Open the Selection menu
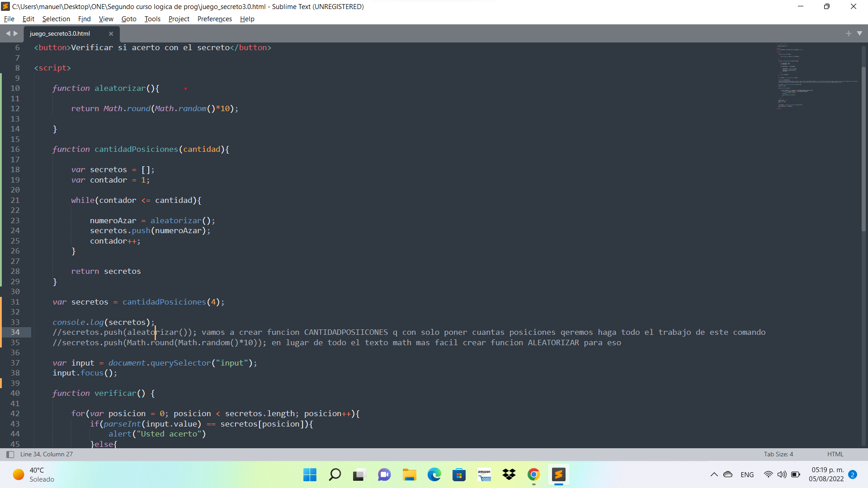The image size is (868, 488). coord(56,19)
